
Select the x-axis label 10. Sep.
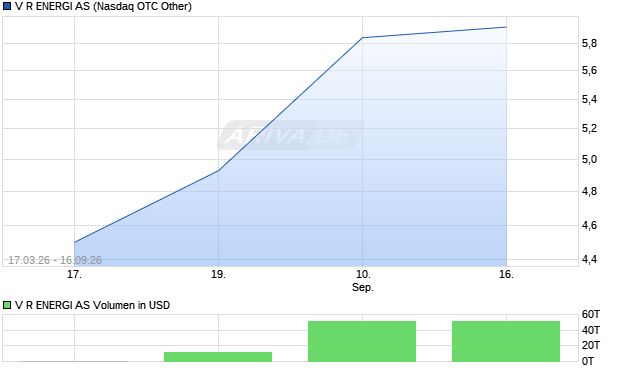(x=363, y=280)
